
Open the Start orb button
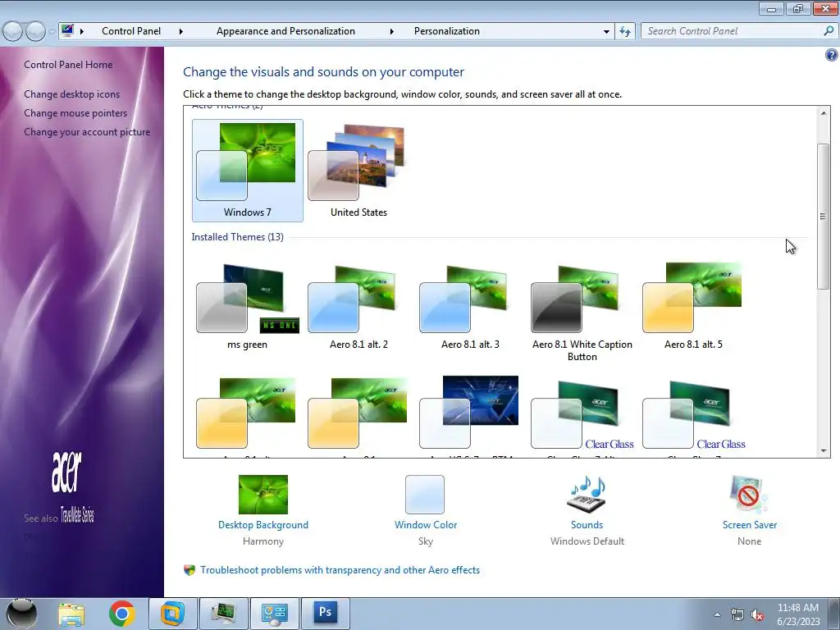(21, 614)
